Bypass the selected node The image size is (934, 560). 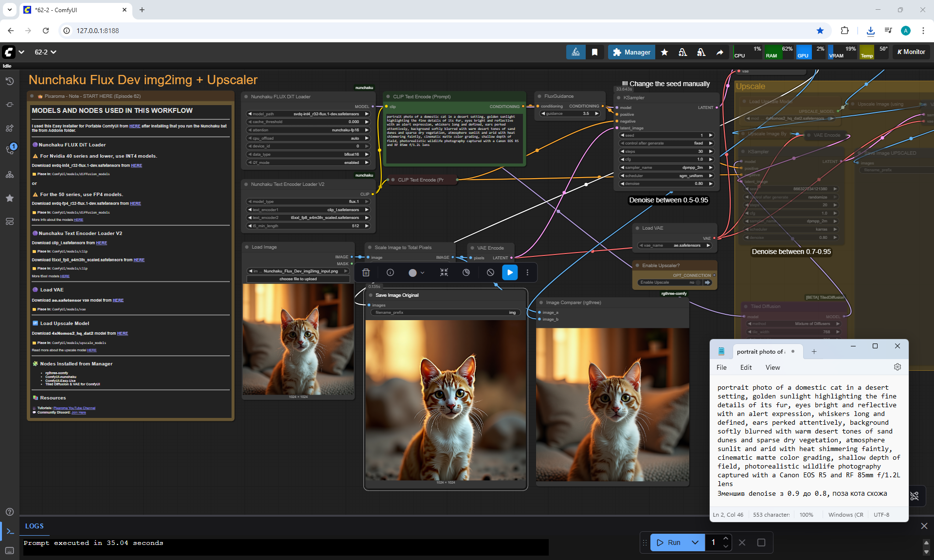[x=490, y=272]
